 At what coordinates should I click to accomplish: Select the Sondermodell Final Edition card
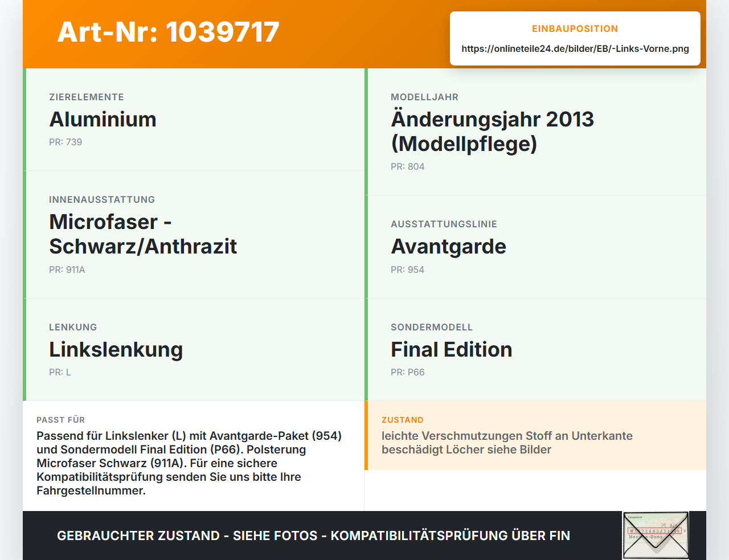[x=535, y=350]
